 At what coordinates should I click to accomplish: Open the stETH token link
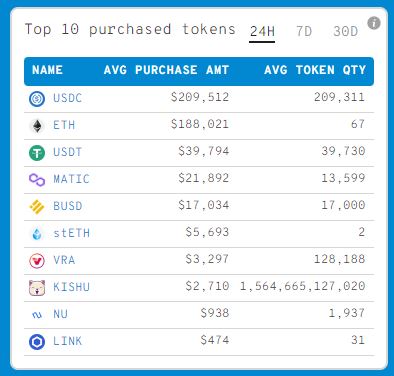click(72, 233)
